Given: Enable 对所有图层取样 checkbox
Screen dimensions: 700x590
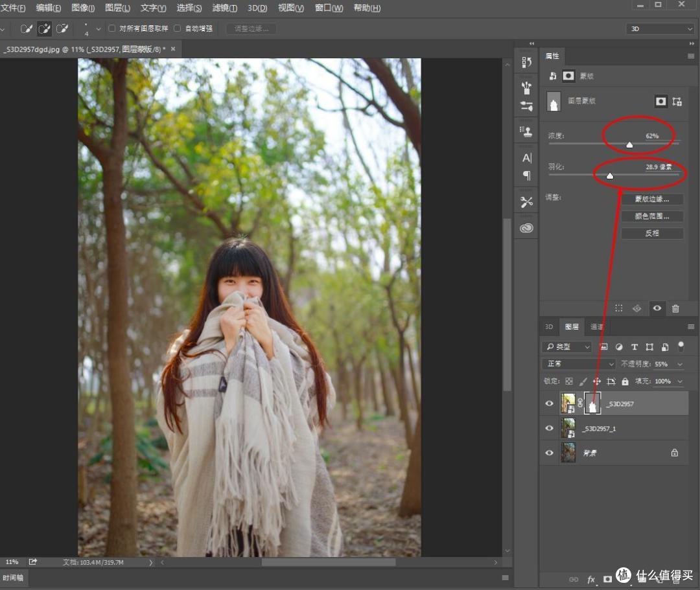Looking at the screenshot, I should [x=112, y=28].
